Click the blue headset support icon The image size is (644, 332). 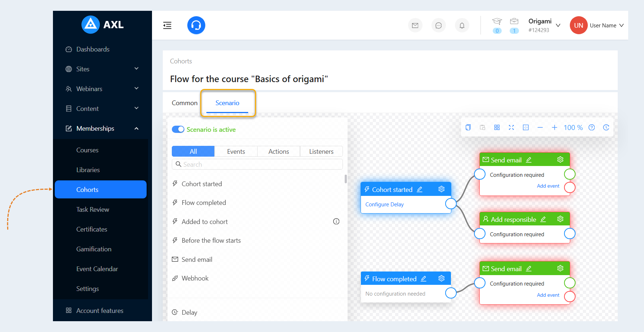pos(196,25)
